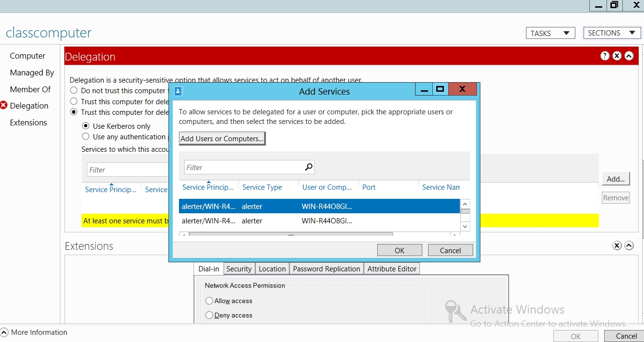Screen dimensions: 644x342
Task: Choose the 'Deny access' radio button
Action: [209, 315]
